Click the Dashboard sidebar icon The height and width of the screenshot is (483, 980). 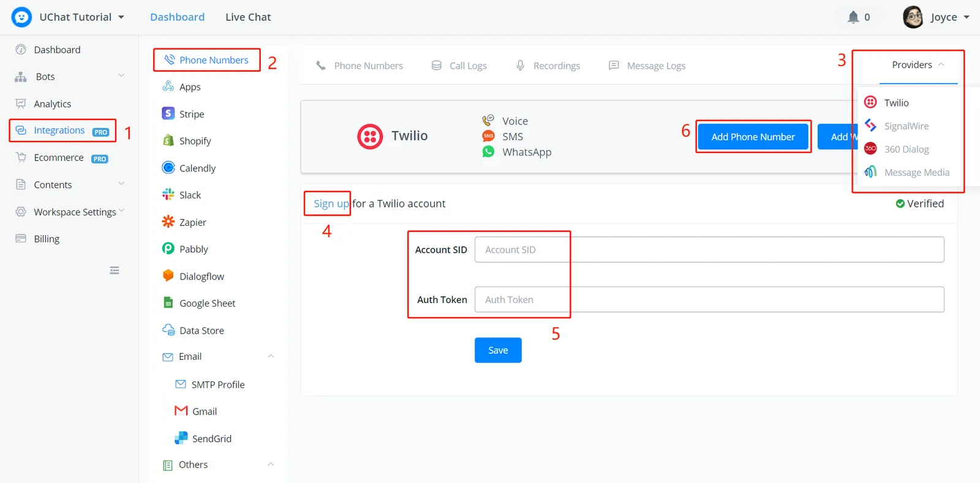tap(21, 50)
